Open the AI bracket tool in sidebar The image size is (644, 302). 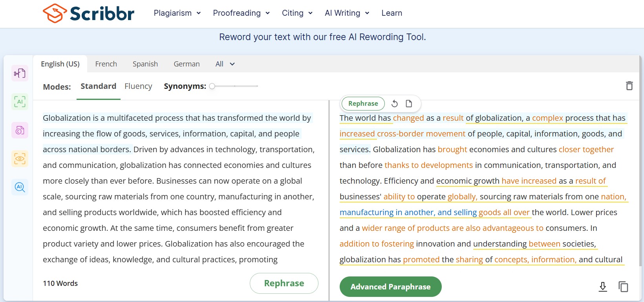[20, 102]
